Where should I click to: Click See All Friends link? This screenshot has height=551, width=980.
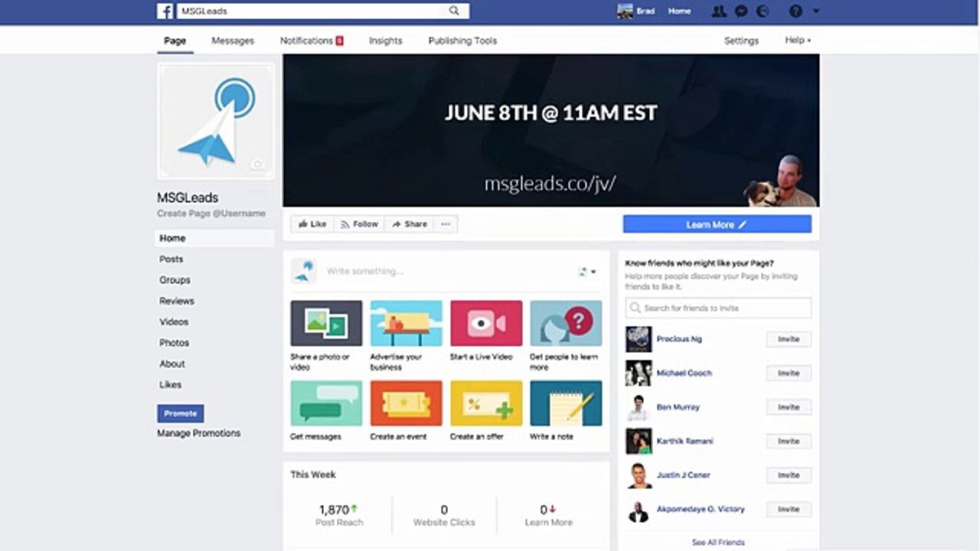[718, 542]
